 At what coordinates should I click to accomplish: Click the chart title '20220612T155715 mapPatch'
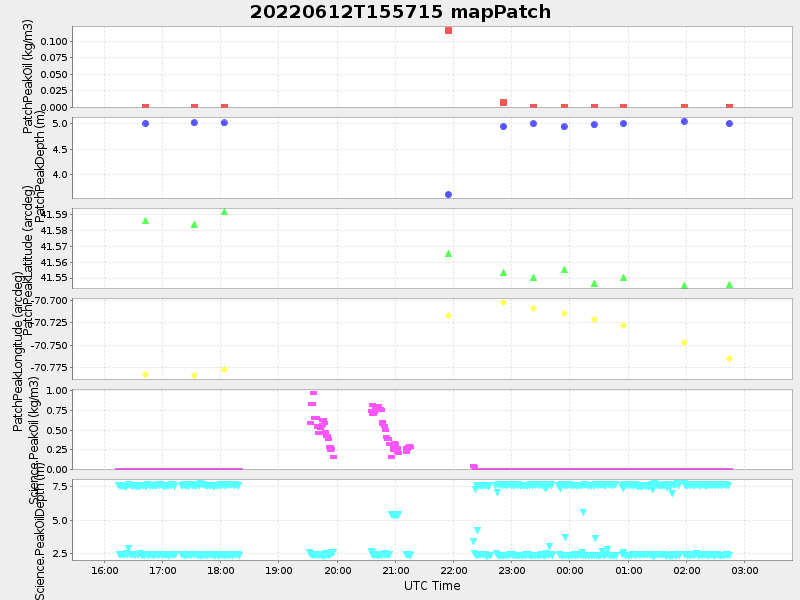(x=400, y=12)
